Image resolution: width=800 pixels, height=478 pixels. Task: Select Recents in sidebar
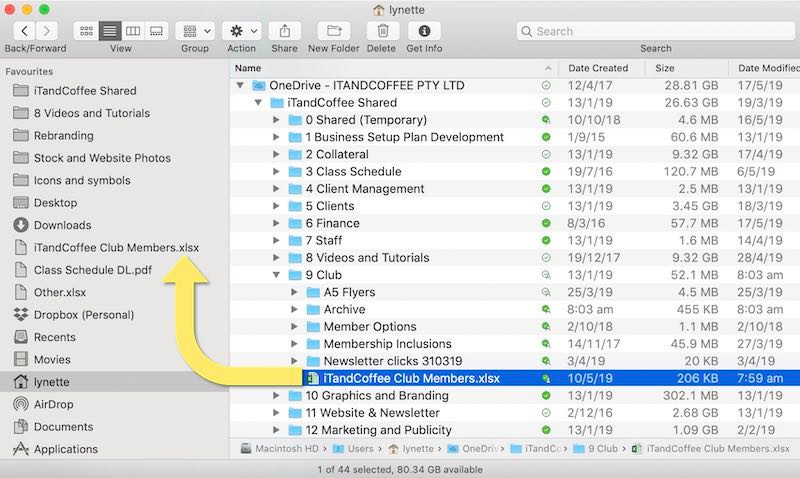[54, 337]
